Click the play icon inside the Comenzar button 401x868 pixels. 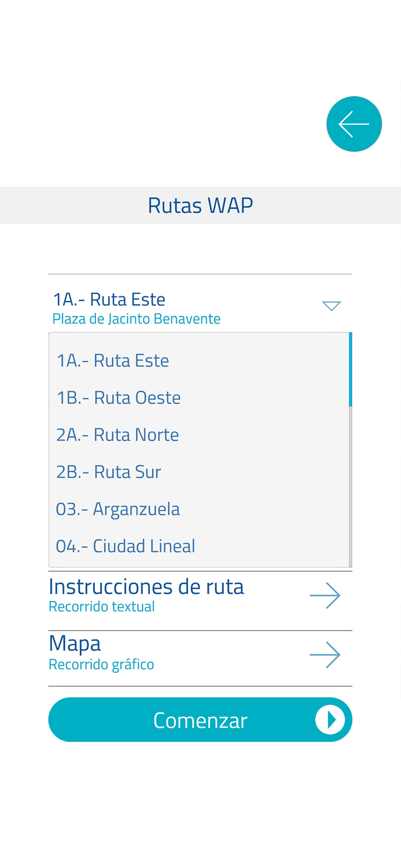[330, 719]
